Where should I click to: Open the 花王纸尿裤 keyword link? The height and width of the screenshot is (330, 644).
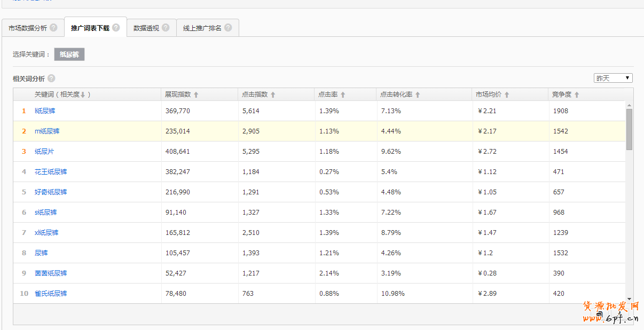click(51, 172)
